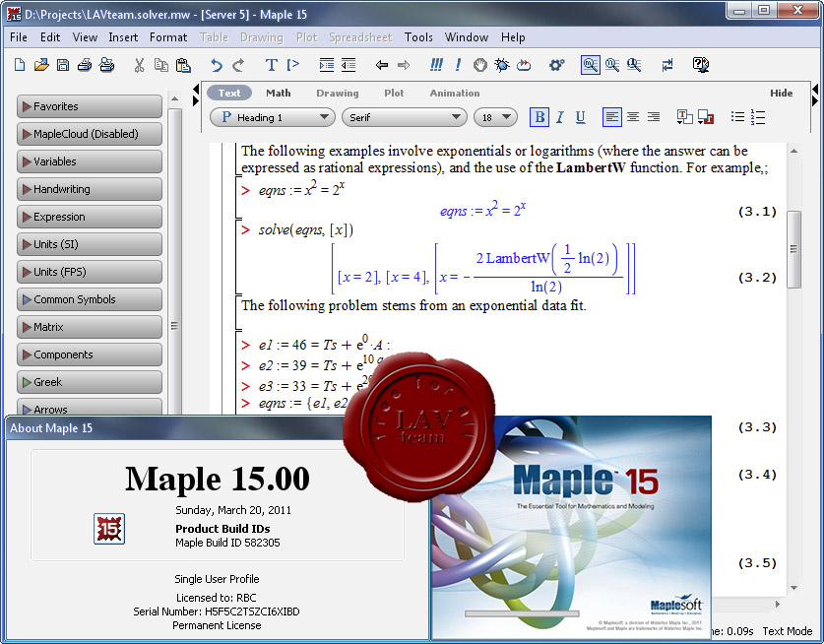Switch to Text mode toggle
The width and height of the screenshot is (824, 644).
(229, 93)
